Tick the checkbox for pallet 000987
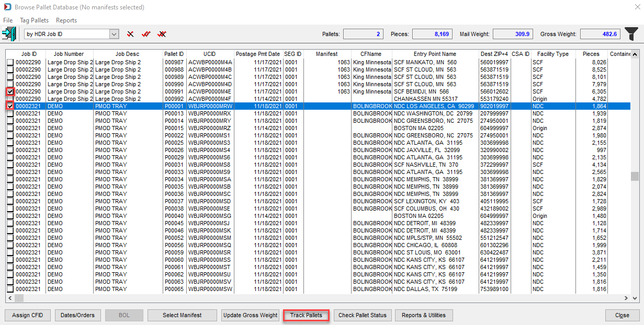644x325 pixels. [10, 62]
